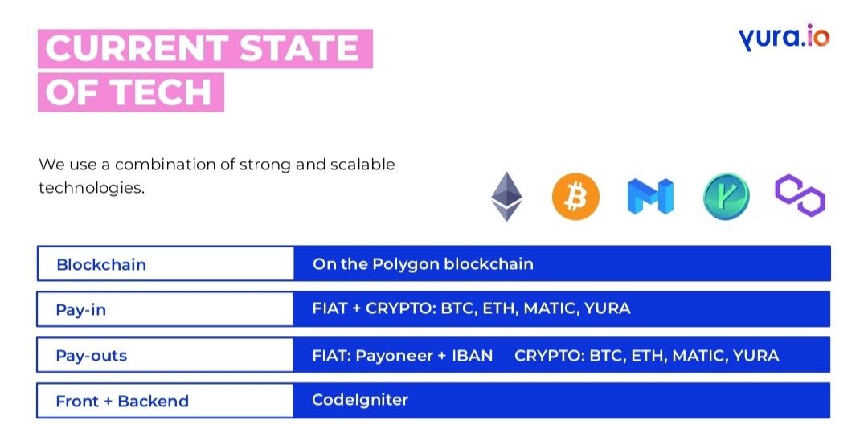This screenshot has height=424, width=868.
Task: Click the Ethereum diamond logo
Action: click(506, 197)
